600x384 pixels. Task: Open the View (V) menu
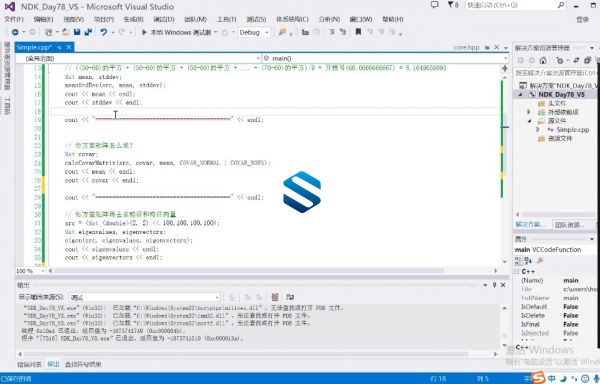tap(73, 19)
